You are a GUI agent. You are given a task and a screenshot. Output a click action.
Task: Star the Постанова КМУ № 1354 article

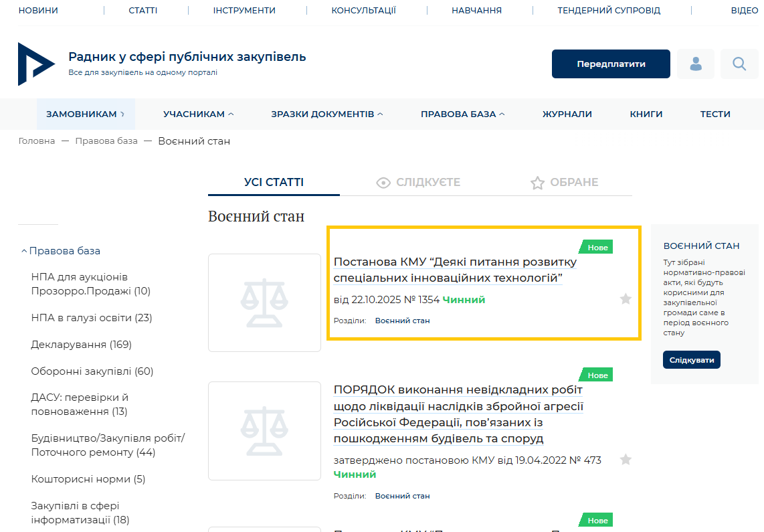coord(626,299)
